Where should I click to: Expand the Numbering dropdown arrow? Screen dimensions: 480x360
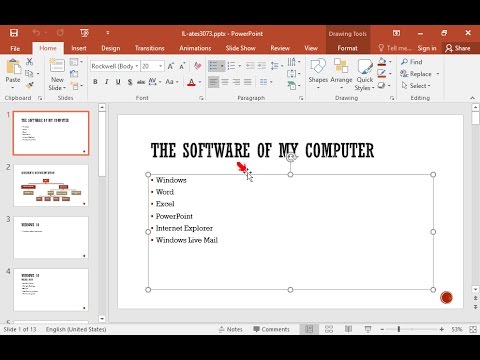click(239, 66)
